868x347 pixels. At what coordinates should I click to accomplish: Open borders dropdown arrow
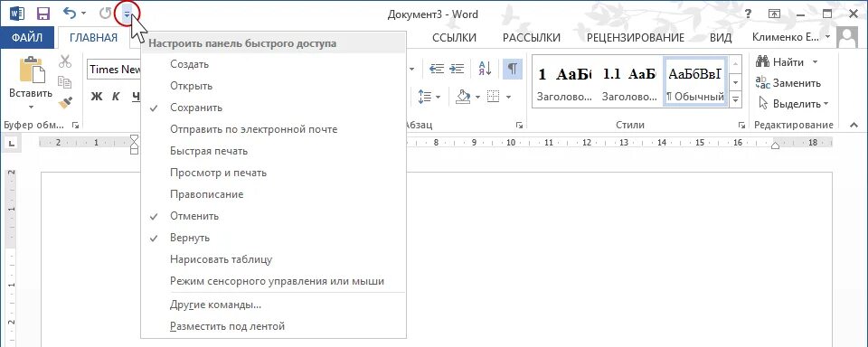507,98
